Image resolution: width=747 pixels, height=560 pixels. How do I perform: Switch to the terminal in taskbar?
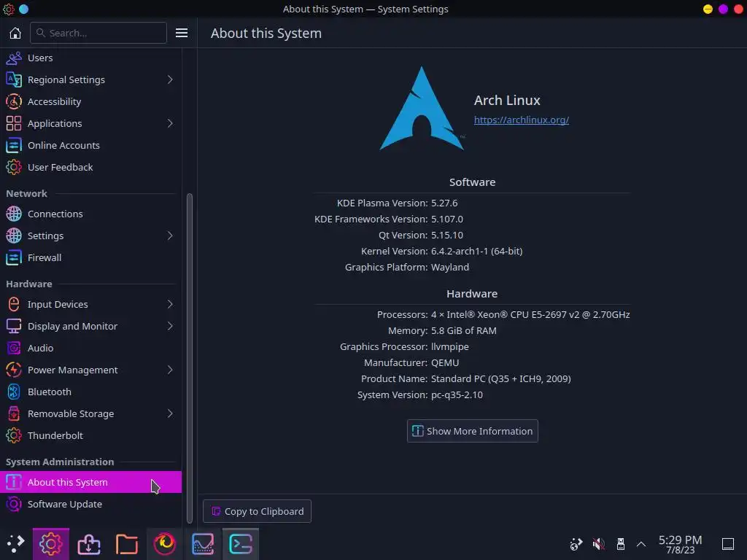(241, 544)
